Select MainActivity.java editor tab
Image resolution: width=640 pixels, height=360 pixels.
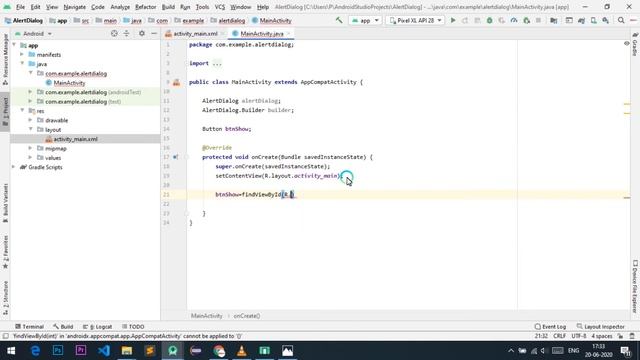coord(261,33)
